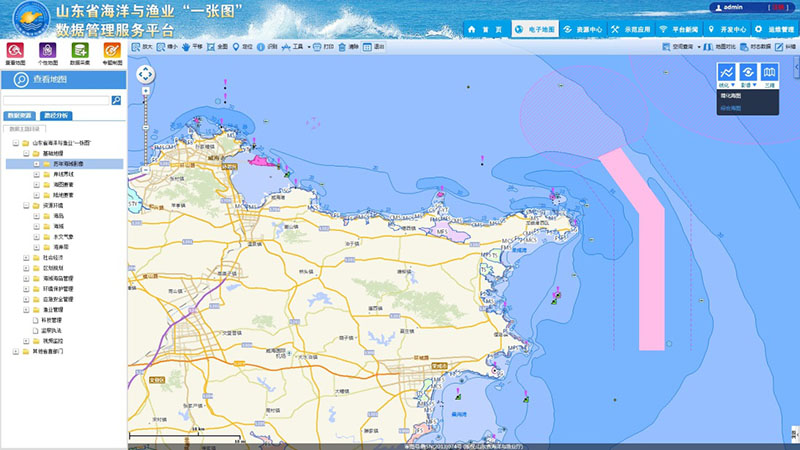Select 综合海图 in basemap dropdown list
The width and height of the screenshot is (800, 450).
pos(731,108)
